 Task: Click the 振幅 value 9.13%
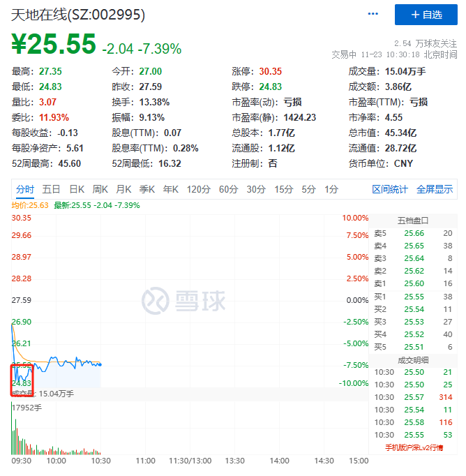(151, 117)
